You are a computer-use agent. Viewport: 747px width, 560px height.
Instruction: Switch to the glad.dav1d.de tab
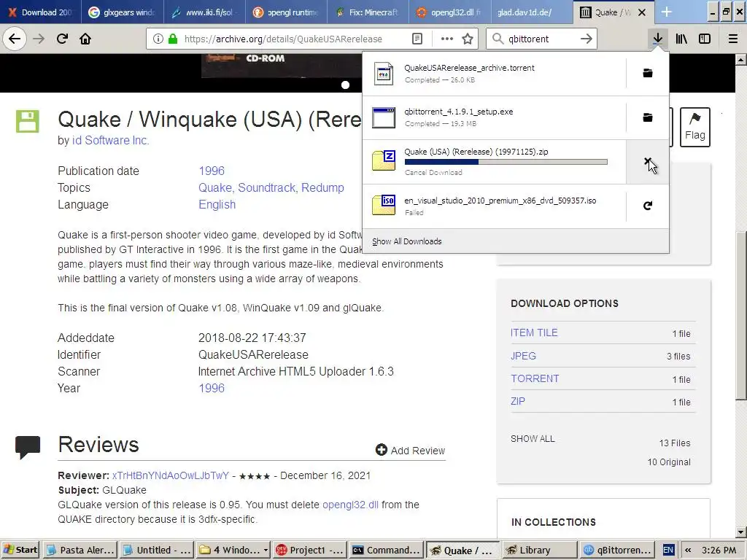(532, 12)
